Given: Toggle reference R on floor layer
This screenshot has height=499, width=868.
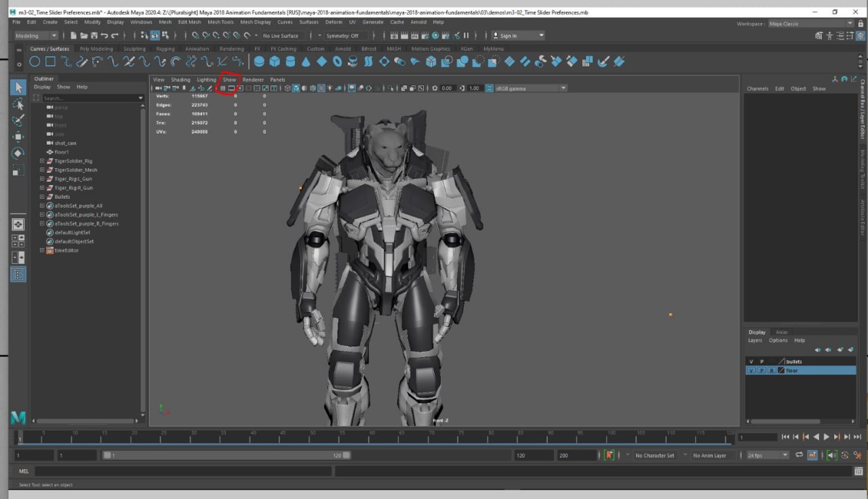Looking at the screenshot, I should (x=772, y=370).
